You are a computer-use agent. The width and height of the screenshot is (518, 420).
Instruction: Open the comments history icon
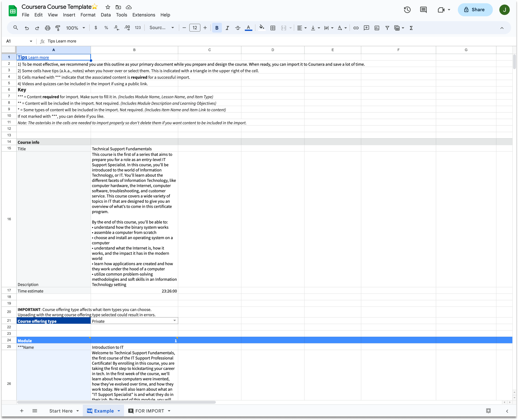(x=423, y=10)
